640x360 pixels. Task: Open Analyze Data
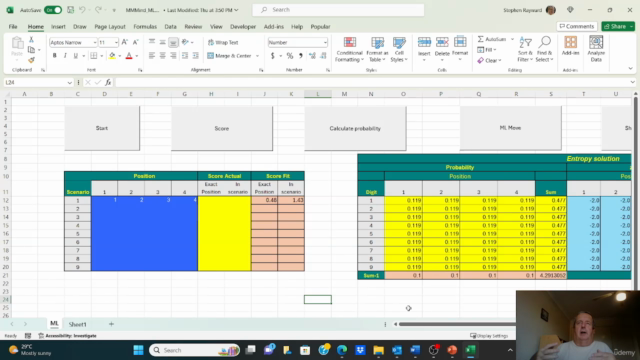596,49
